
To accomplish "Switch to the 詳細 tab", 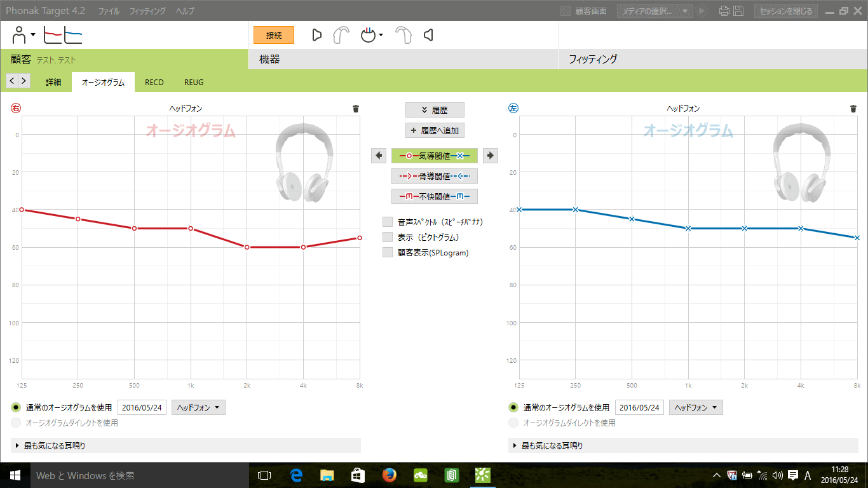I will click(x=53, y=82).
